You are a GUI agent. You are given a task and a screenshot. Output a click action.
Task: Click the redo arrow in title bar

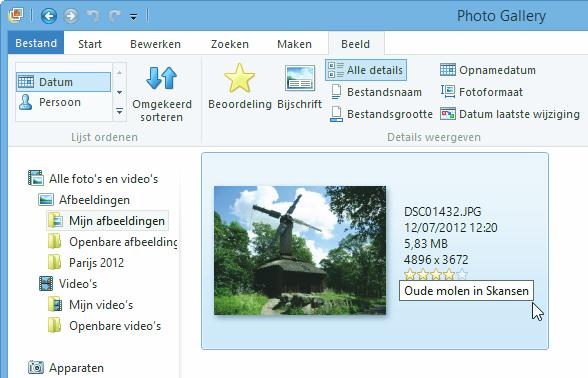pos(114,16)
